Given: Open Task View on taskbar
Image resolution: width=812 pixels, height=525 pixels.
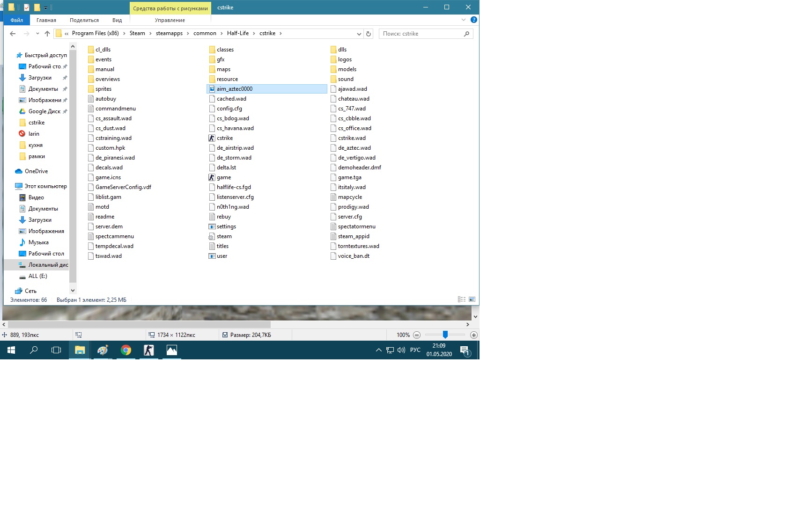Looking at the screenshot, I should pyautogui.click(x=56, y=350).
